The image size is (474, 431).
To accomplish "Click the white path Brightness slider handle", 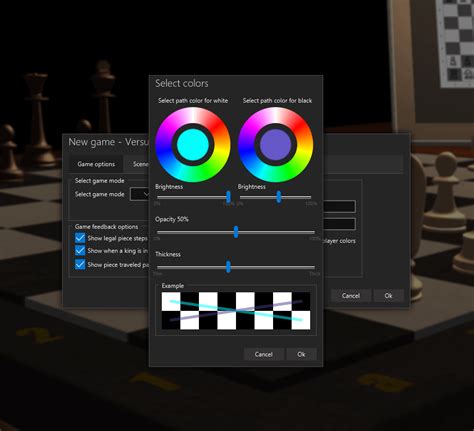I will [x=228, y=197].
